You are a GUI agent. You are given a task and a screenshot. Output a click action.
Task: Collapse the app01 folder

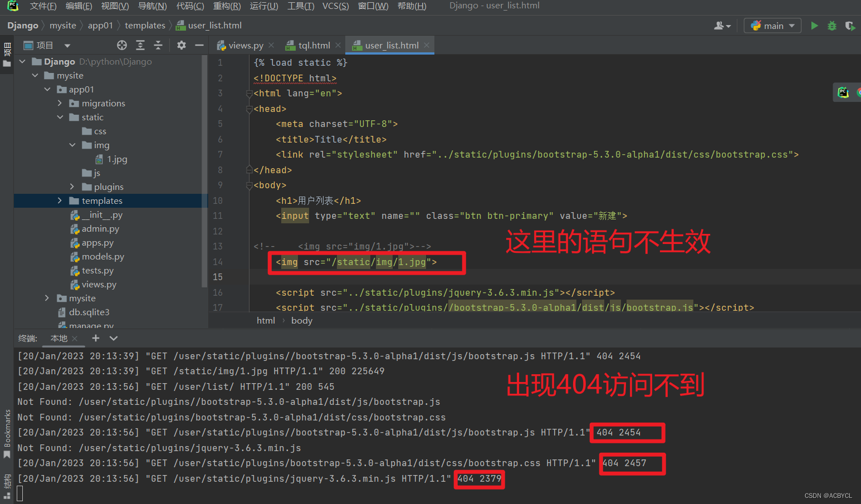(x=47, y=89)
